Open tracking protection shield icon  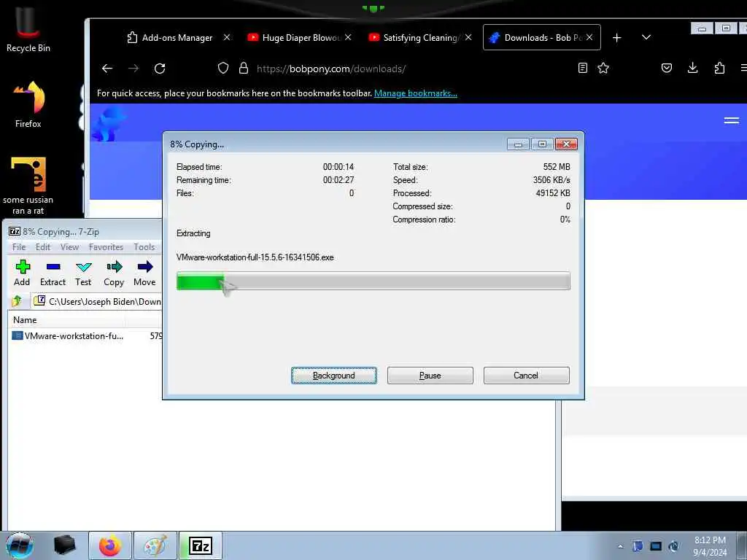coord(223,68)
